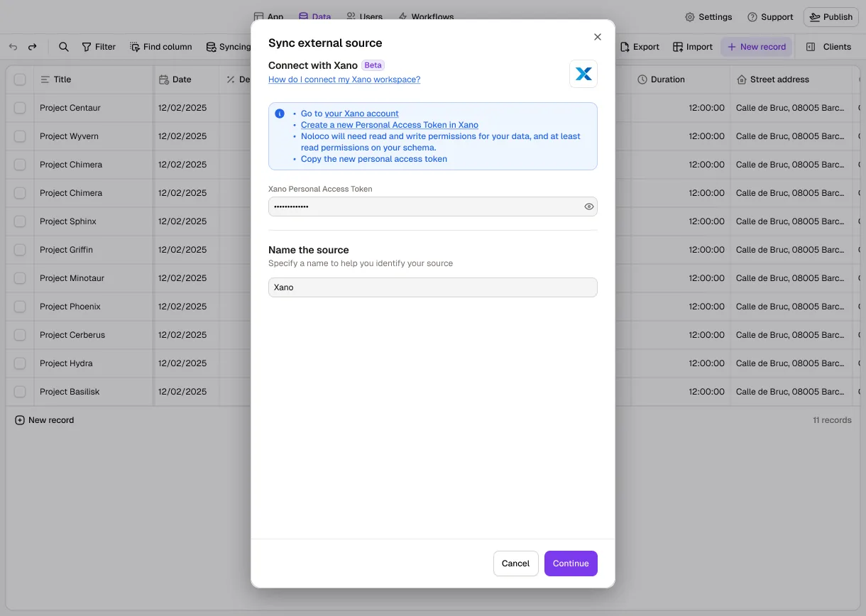This screenshot has width=866, height=616.
Task: Toggle the select-all checkbox in header
Action: tap(20, 79)
